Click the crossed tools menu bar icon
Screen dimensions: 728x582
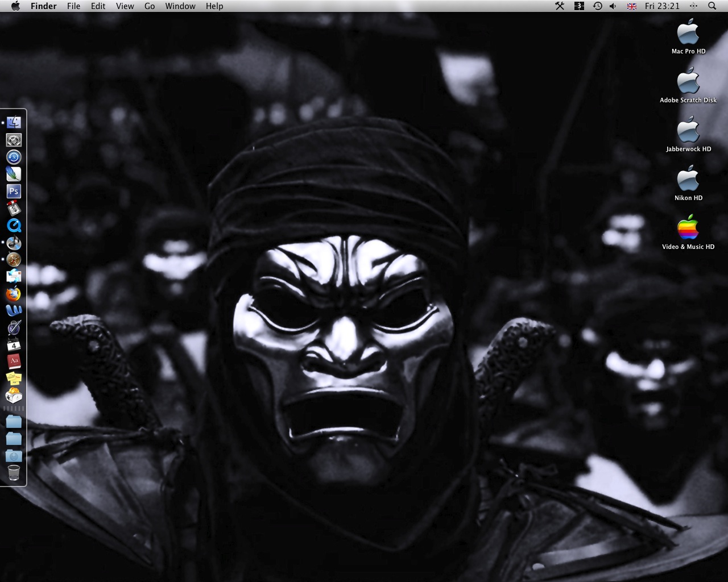(560, 6)
